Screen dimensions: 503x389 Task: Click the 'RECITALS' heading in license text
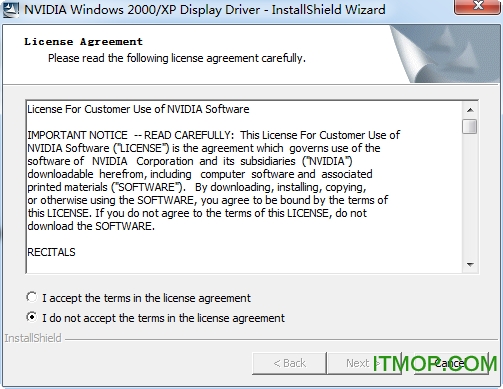pos(51,252)
